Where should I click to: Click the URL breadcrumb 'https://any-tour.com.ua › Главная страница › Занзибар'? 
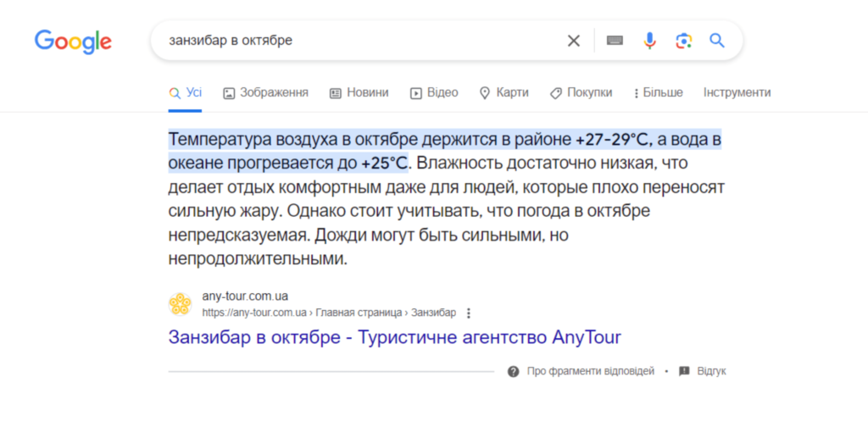pyautogui.click(x=329, y=313)
